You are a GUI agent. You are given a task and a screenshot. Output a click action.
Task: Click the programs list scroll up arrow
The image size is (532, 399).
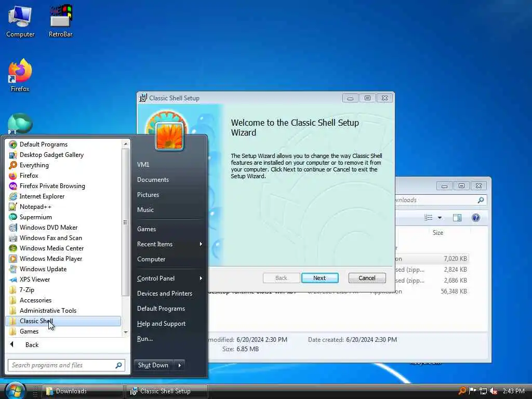click(126, 144)
